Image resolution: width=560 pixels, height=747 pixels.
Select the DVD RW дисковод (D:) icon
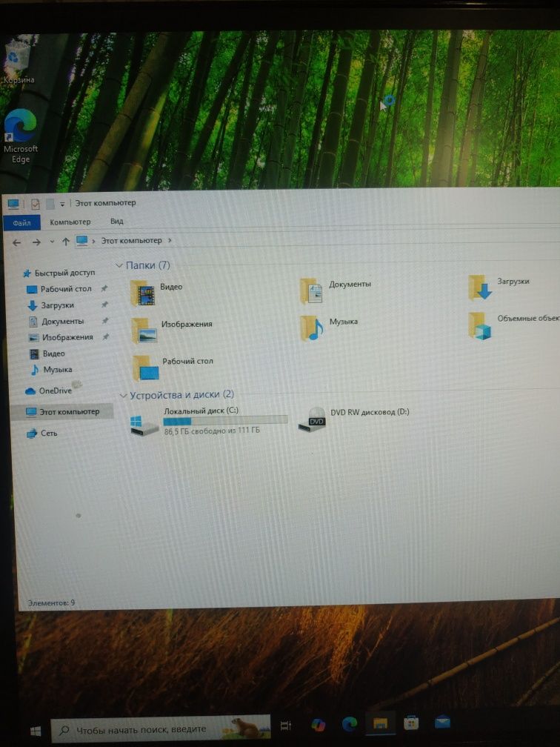click(x=313, y=420)
